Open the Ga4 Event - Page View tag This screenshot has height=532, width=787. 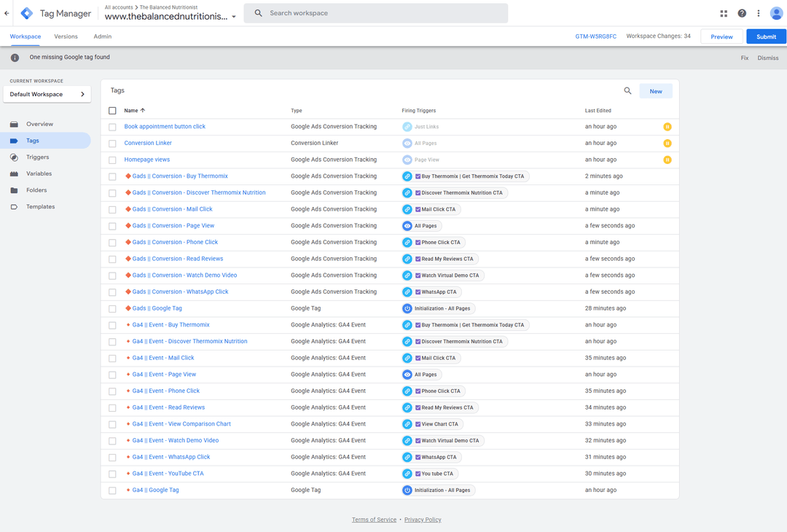pos(164,375)
